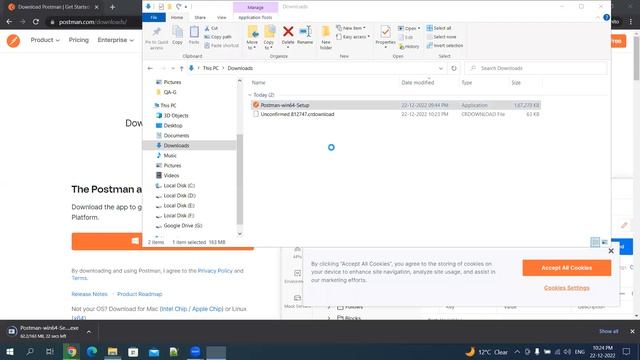Click the Pin to Quick access icon
The height and width of the screenshot is (360, 640).
(x=156, y=32)
